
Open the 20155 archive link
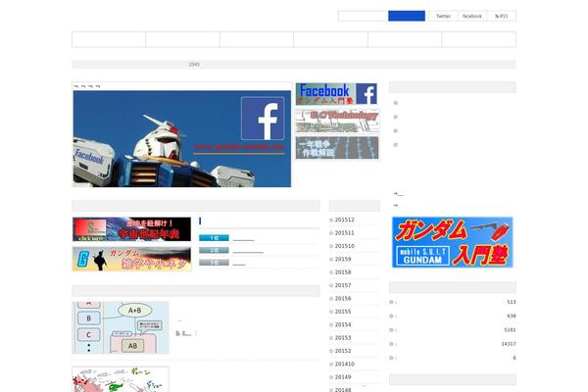coord(343,312)
